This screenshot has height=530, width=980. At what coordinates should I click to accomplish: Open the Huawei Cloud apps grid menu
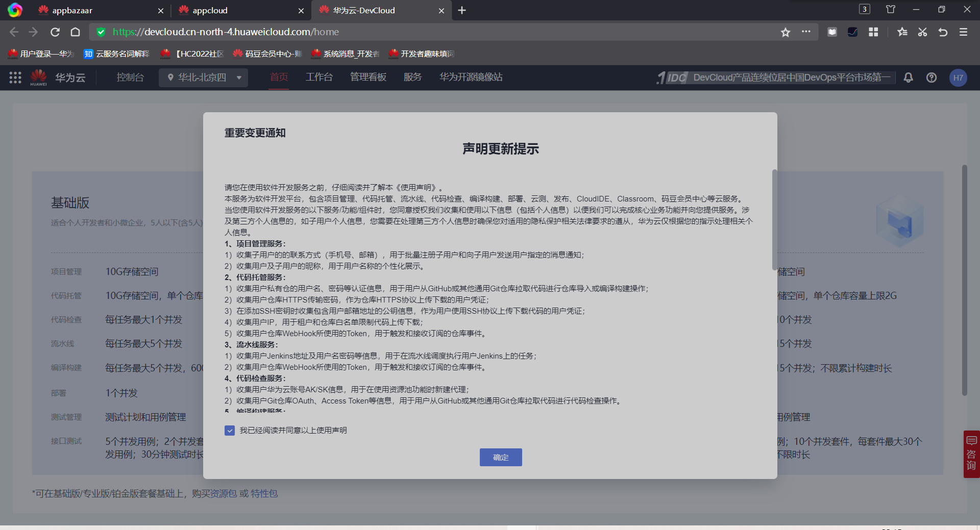pos(15,78)
